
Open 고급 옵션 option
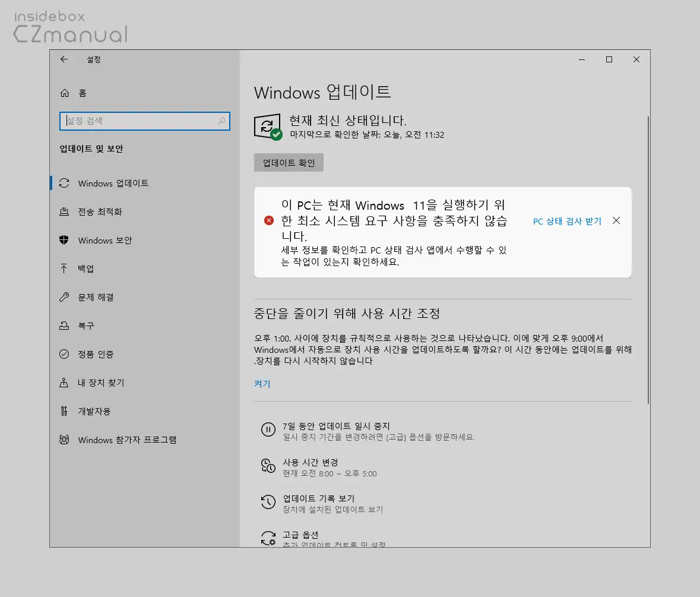tap(334, 539)
